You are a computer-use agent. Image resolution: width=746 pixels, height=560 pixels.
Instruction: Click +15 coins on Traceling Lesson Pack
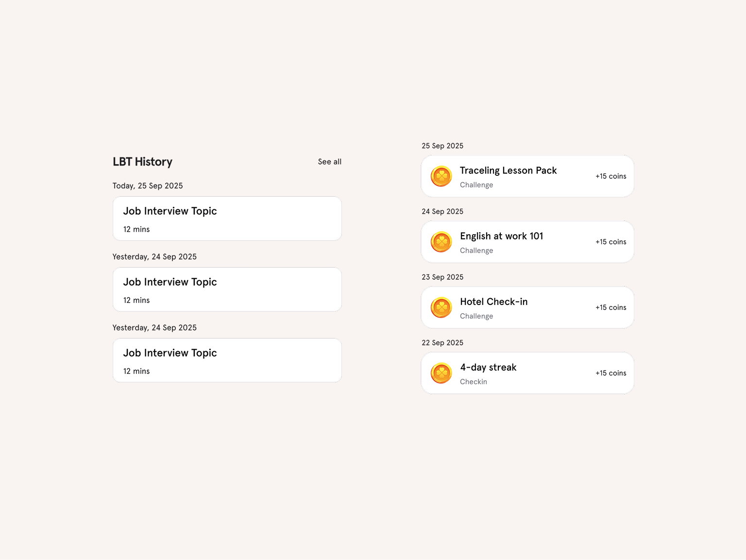[610, 176]
